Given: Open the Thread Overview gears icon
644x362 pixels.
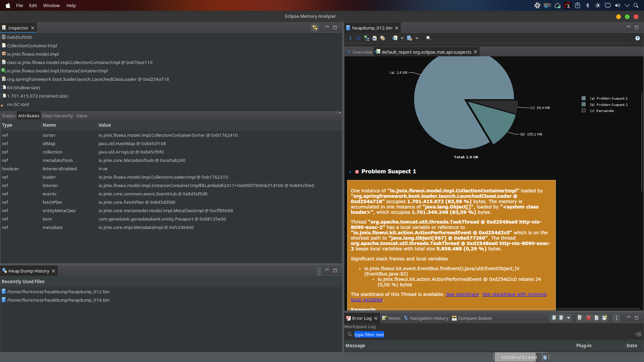Looking at the screenshot, I should coord(382,38).
